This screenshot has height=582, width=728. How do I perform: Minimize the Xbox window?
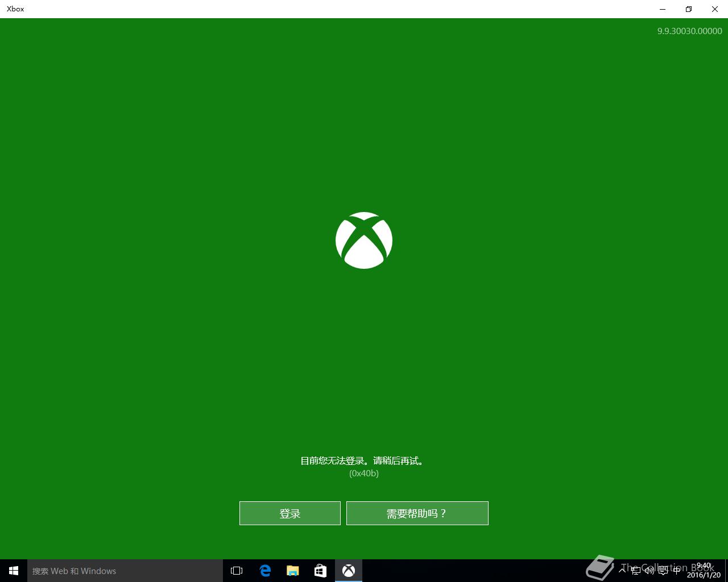[663, 9]
